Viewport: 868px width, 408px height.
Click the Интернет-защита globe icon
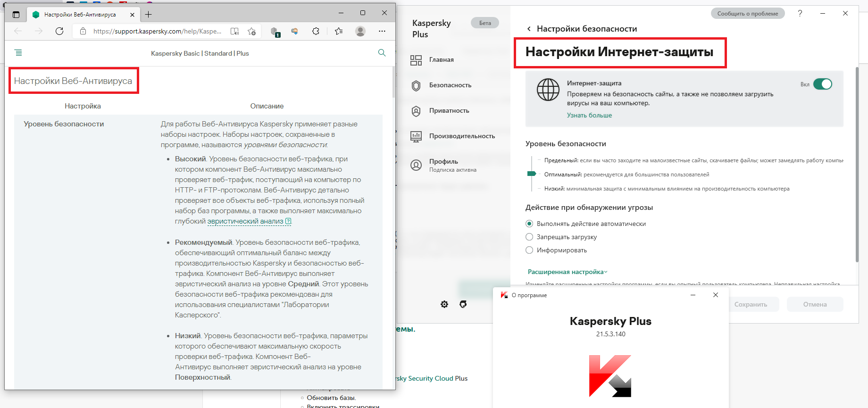(548, 90)
